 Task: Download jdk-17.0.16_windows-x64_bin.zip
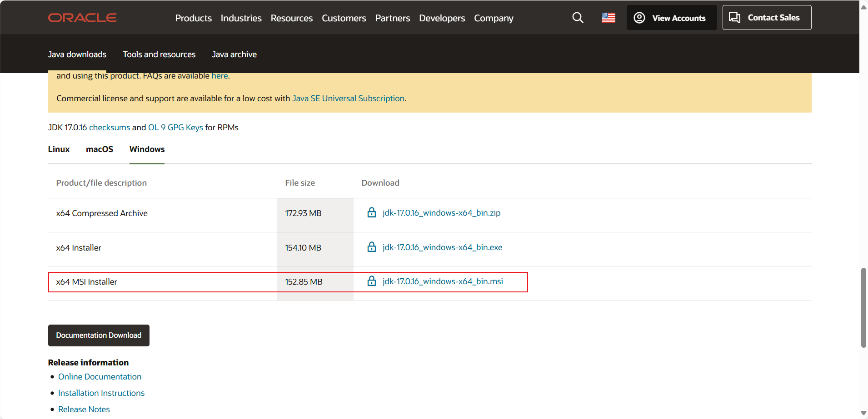point(441,213)
